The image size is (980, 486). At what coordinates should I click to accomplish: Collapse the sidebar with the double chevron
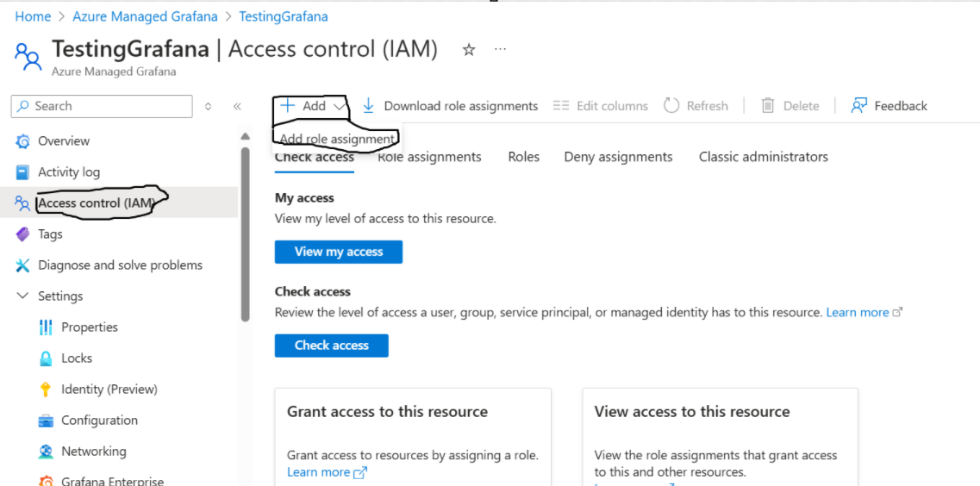237,106
